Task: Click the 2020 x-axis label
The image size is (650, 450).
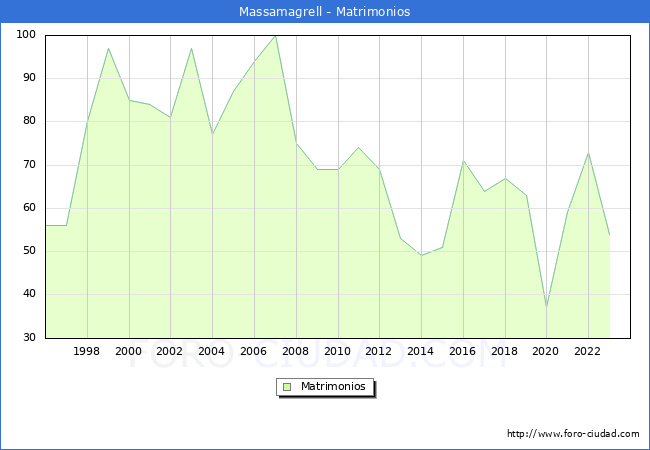Action: coord(546,351)
